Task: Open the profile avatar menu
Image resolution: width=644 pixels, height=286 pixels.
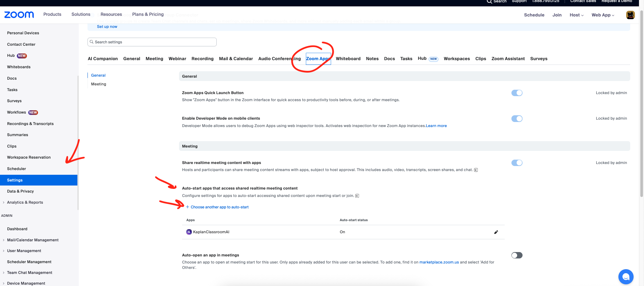Action: 630,15
